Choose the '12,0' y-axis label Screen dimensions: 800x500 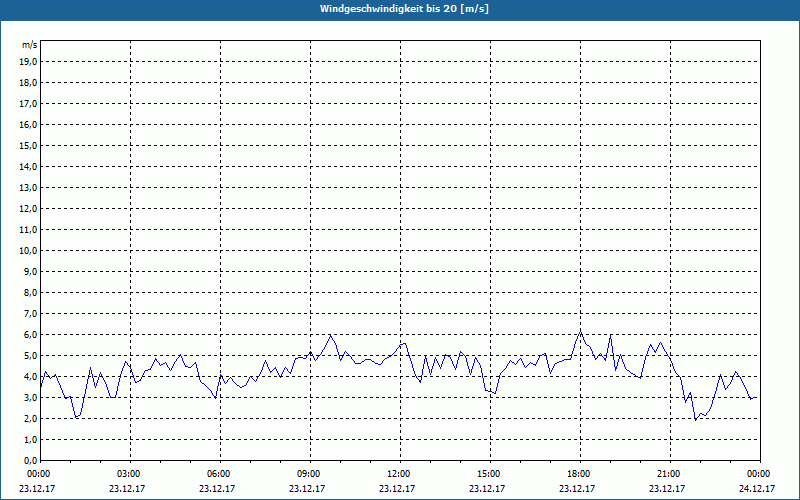pos(28,209)
